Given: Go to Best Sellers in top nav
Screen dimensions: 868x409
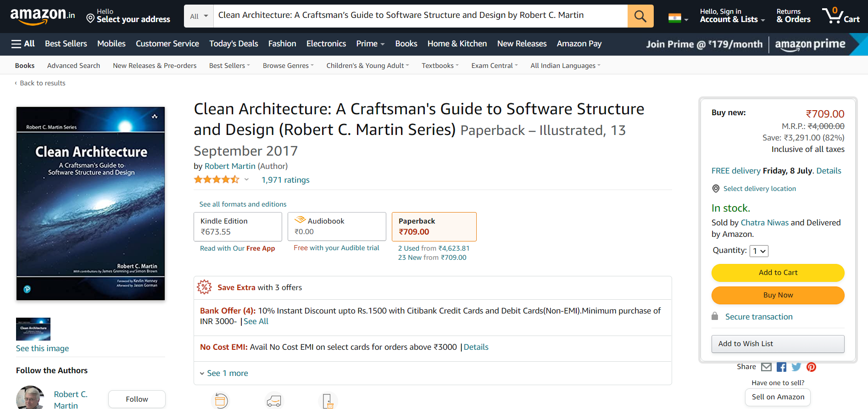Looking at the screenshot, I should pos(66,44).
